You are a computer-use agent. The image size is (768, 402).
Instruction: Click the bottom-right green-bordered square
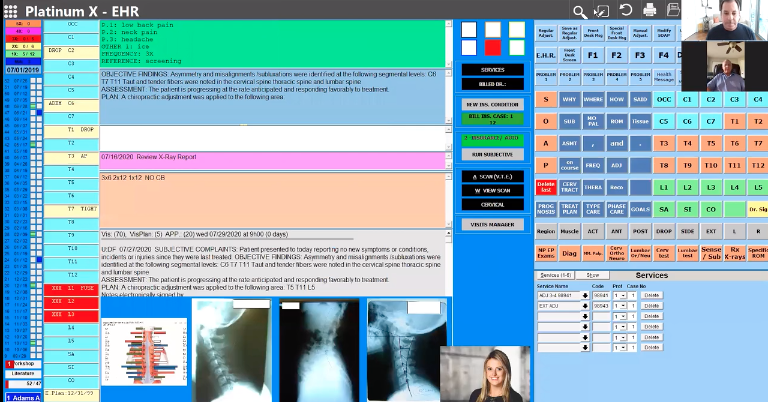[516, 47]
